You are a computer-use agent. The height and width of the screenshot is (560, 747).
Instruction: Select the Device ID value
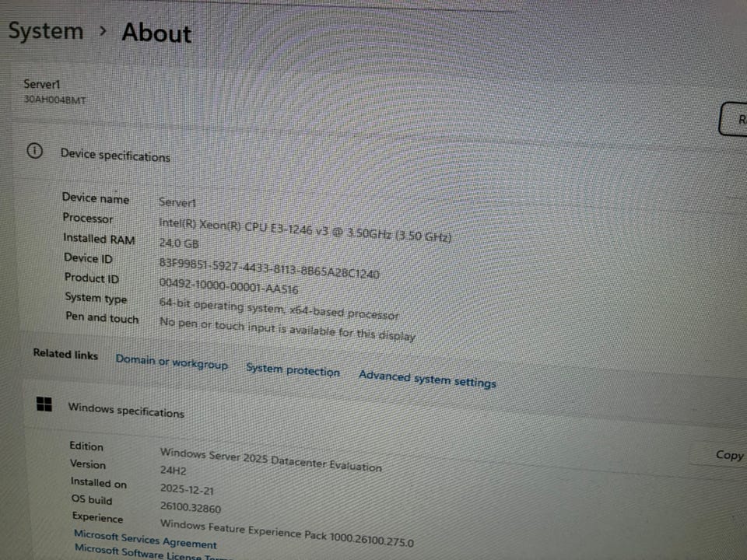click(x=269, y=268)
